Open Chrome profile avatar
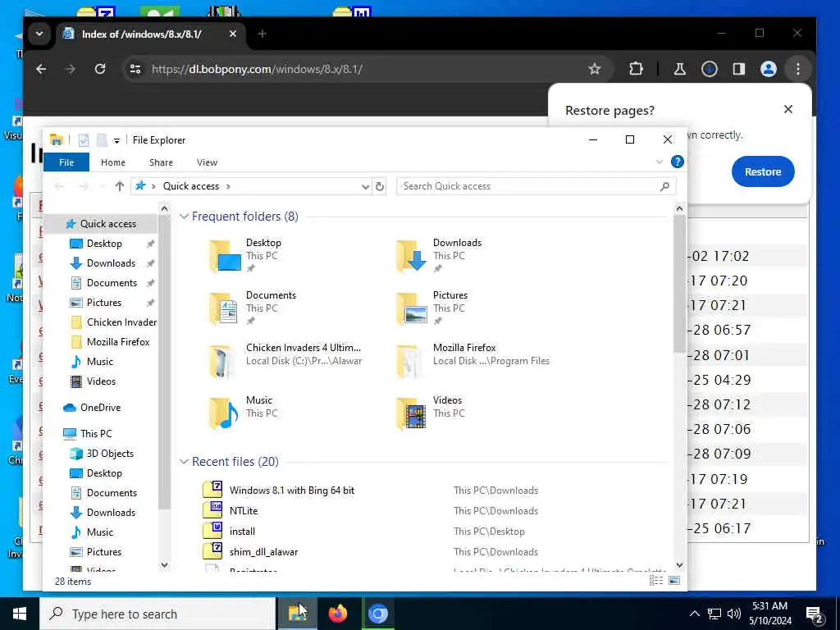Screen dimensions: 840x630 (768, 69)
